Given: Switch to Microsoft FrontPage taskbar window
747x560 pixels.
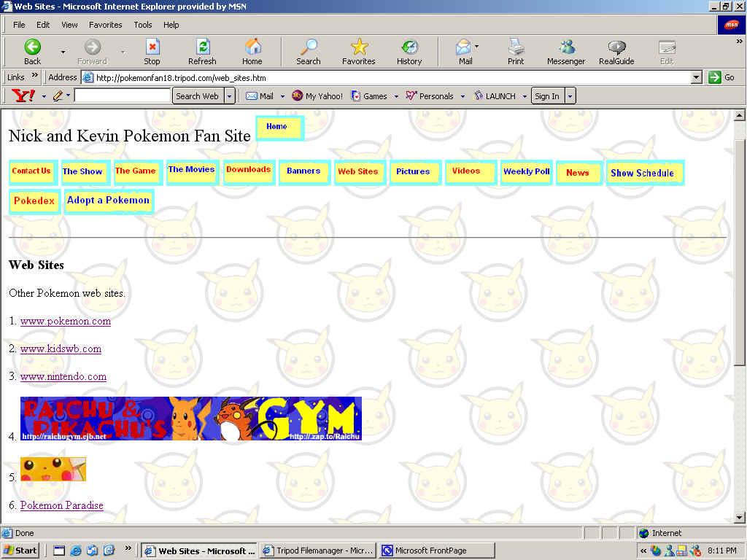Looking at the screenshot, I should (x=437, y=551).
